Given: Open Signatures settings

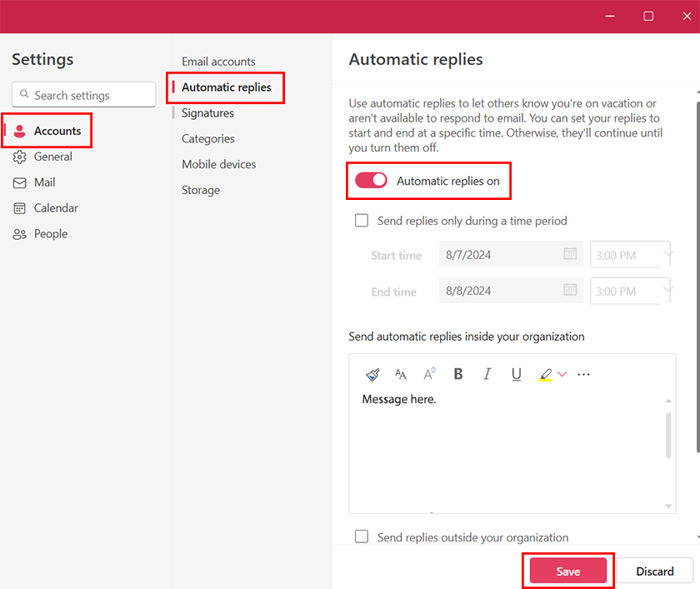Looking at the screenshot, I should (x=207, y=113).
